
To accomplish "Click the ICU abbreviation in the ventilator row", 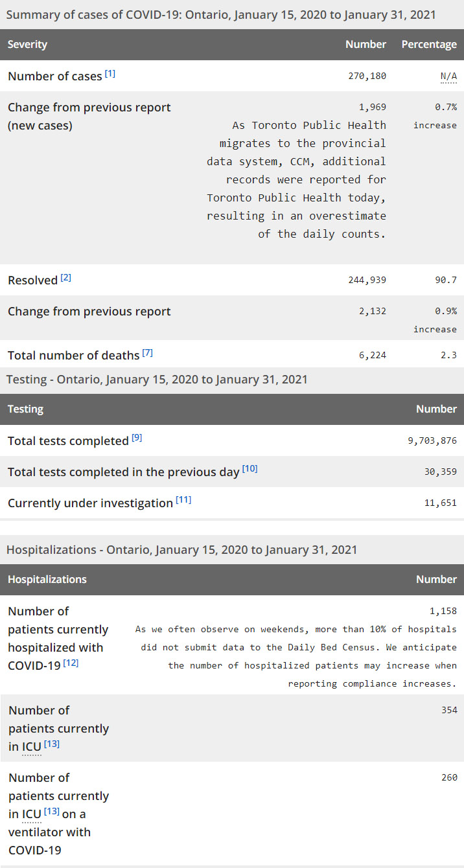I will pyautogui.click(x=32, y=814).
